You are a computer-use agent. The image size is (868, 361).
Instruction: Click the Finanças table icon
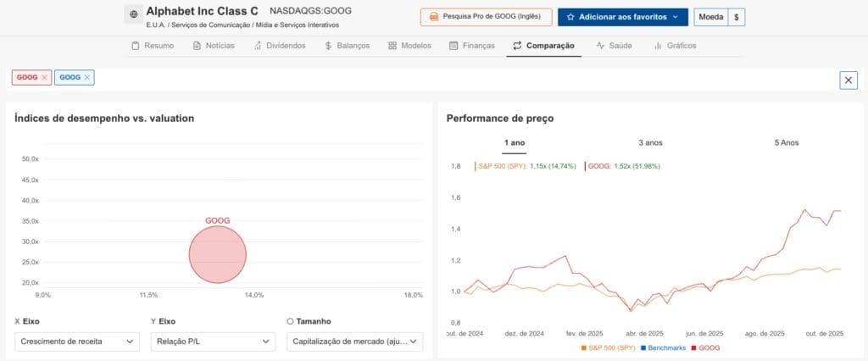pyautogui.click(x=453, y=46)
